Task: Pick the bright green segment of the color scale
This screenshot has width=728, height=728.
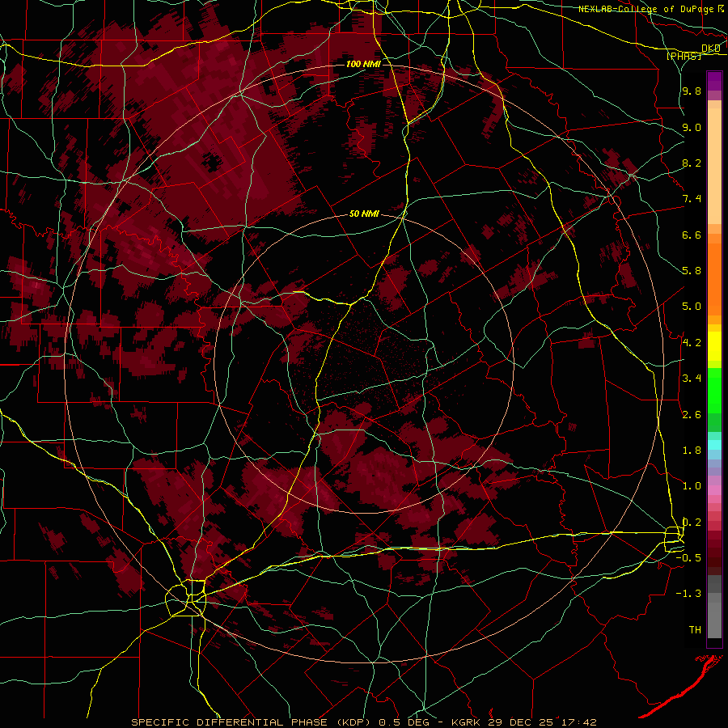Action: [714, 390]
